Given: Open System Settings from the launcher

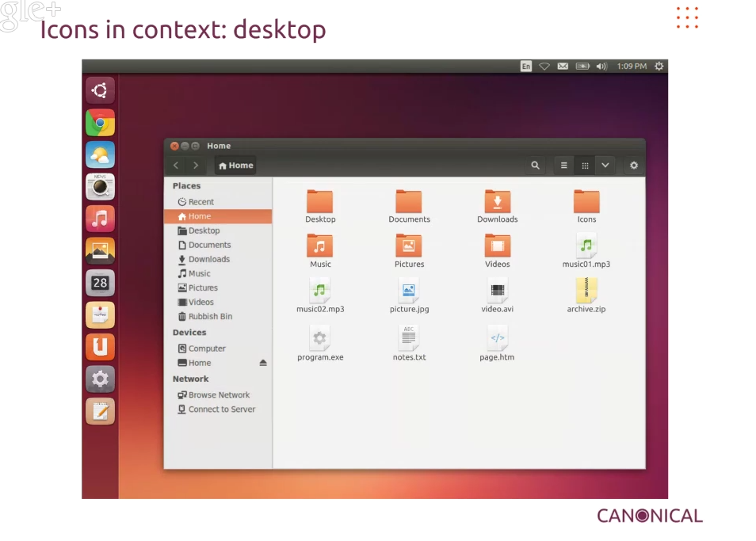Looking at the screenshot, I should click(100, 379).
